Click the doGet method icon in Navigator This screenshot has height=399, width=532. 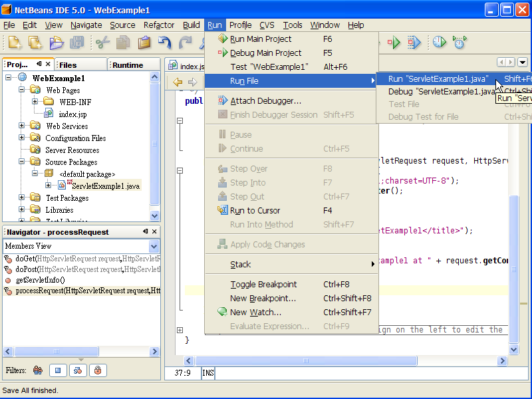(8, 259)
